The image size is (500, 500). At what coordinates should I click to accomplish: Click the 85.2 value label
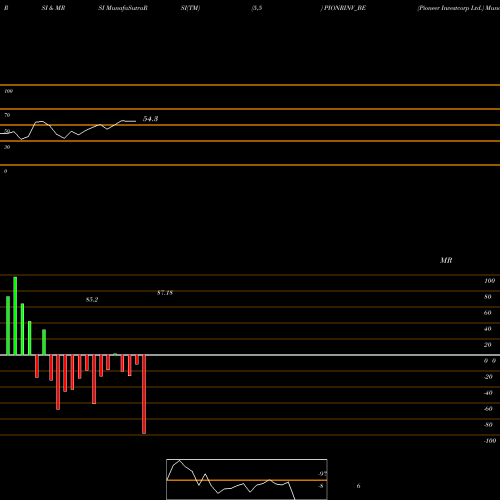coord(92,299)
